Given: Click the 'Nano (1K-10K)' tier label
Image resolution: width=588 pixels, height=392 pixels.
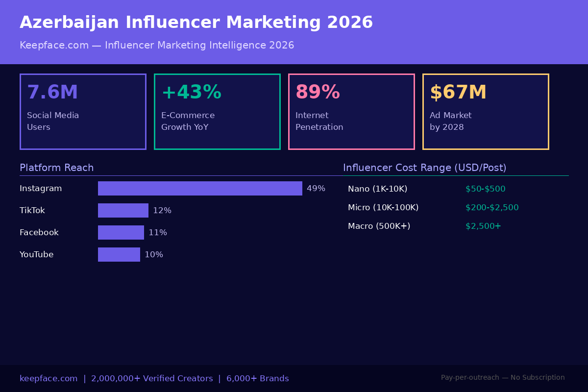Looking at the screenshot, I should [x=378, y=189].
